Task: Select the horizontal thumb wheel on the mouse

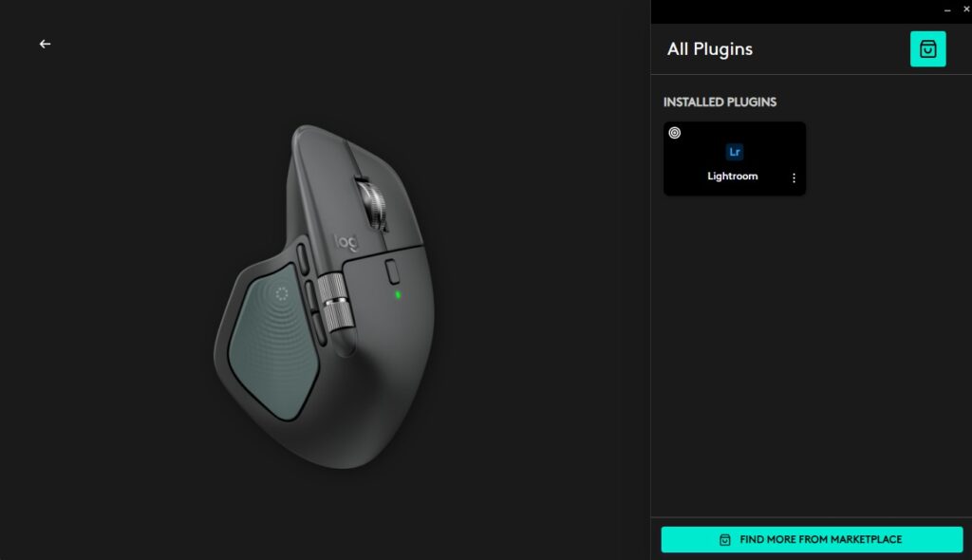Action: [335, 302]
